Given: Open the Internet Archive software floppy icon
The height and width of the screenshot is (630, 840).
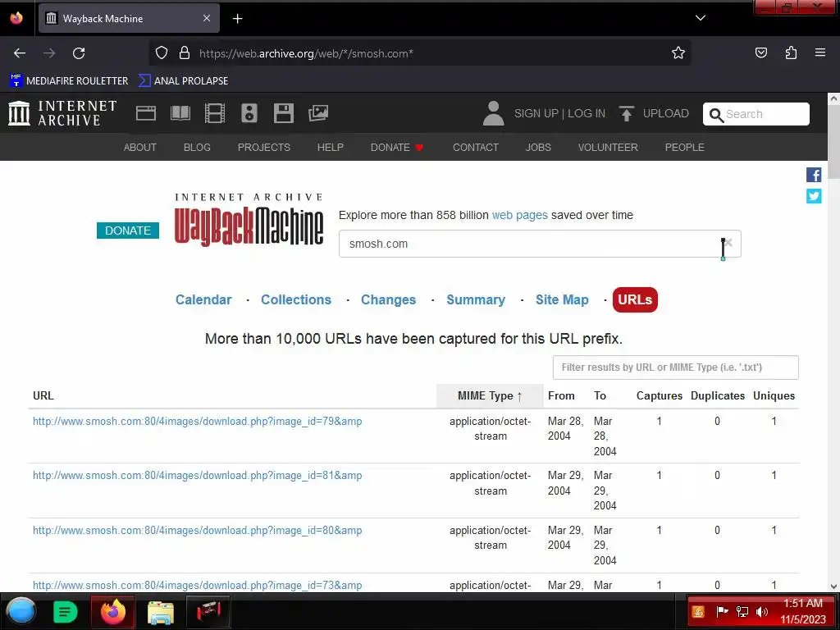Looking at the screenshot, I should pos(283,113).
